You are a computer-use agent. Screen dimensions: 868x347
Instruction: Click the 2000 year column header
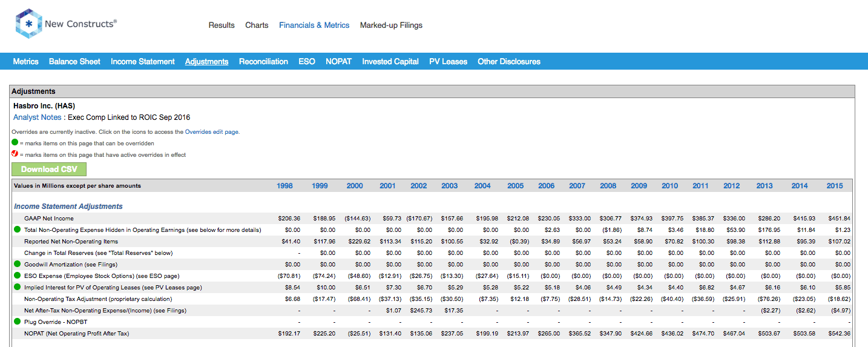point(355,186)
